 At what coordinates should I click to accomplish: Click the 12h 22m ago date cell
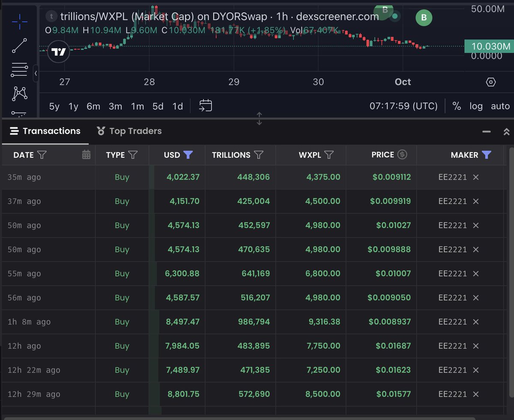click(x=34, y=370)
